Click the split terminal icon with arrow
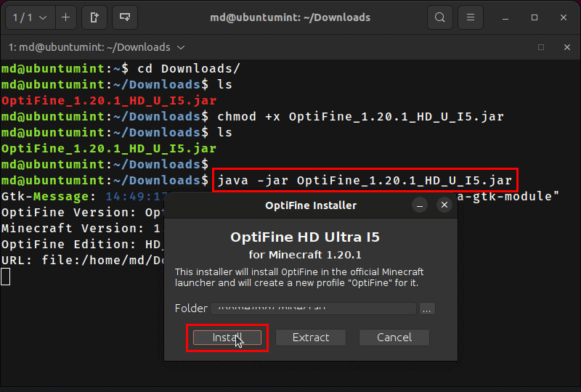 [94, 17]
